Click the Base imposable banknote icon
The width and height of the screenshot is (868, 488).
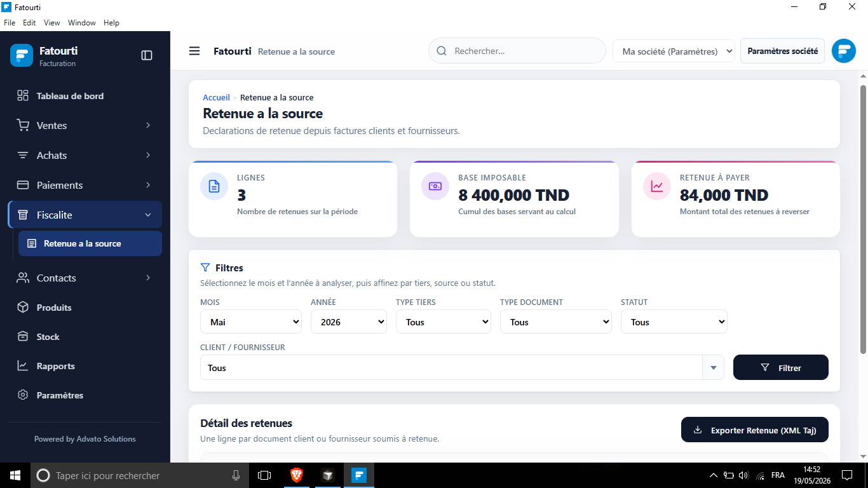(x=435, y=186)
